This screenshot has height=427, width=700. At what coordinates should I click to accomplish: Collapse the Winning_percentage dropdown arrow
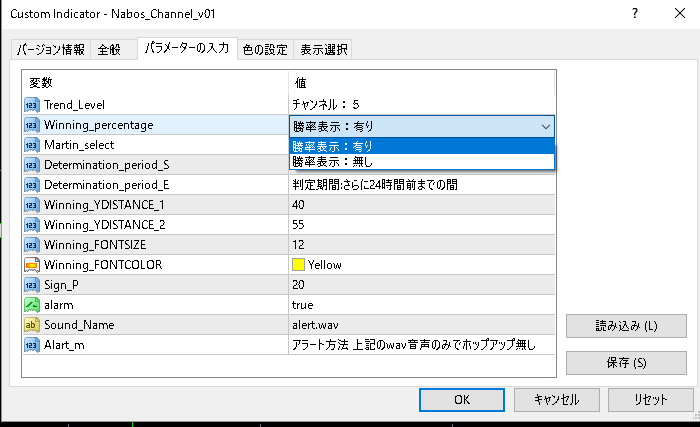[x=546, y=127]
